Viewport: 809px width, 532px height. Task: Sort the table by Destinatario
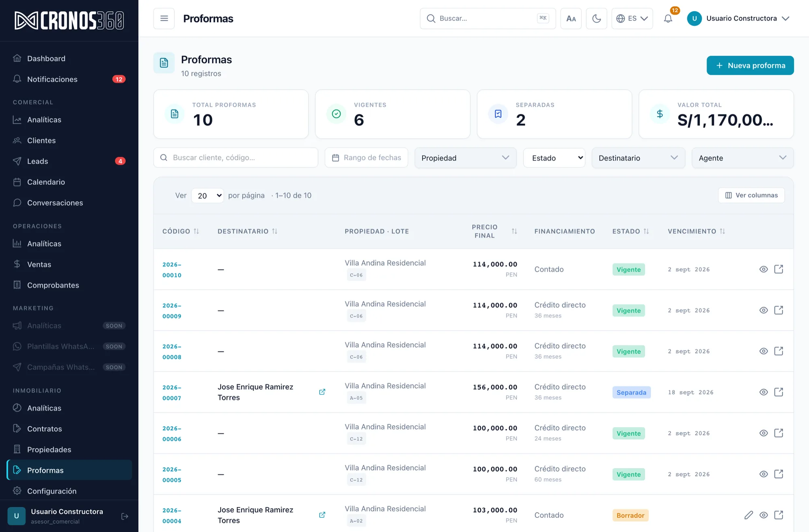coord(248,231)
